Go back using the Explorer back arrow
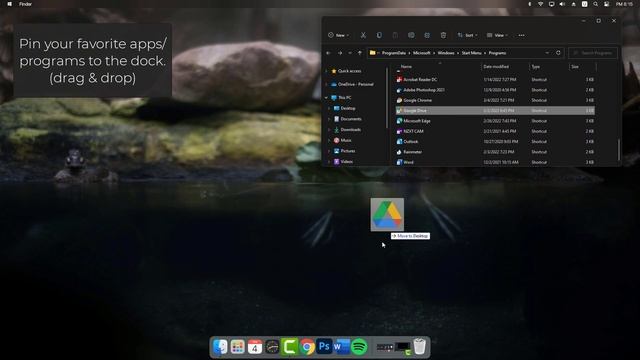Image resolution: width=640 pixels, height=360 pixels. pos(329,53)
